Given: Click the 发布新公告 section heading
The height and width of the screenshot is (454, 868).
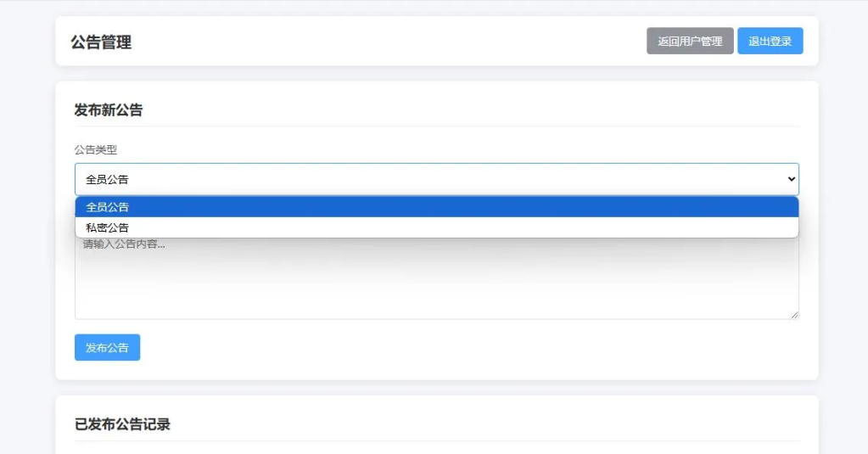Looking at the screenshot, I should point(109,110).
